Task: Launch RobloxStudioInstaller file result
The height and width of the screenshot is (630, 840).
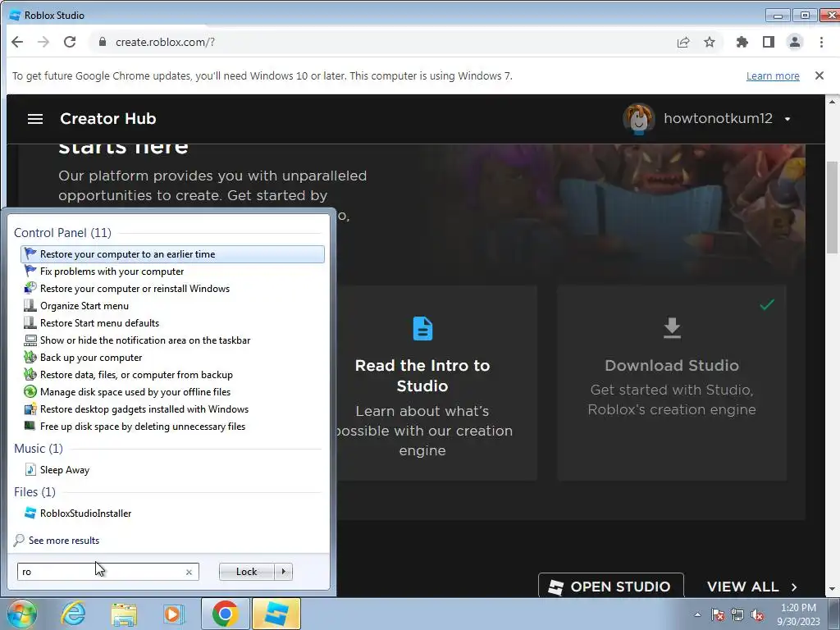Action: (x=172, y=514)
